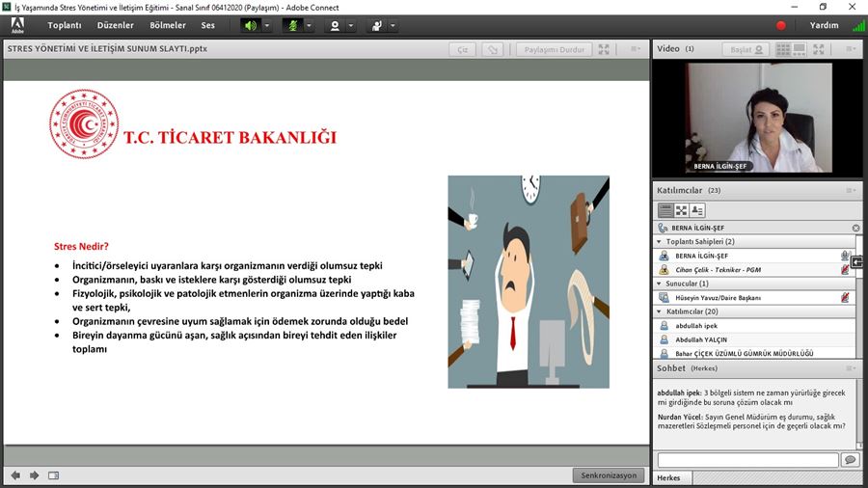
Task: Click the red recording indicator
Action: (x=781, y=26)
